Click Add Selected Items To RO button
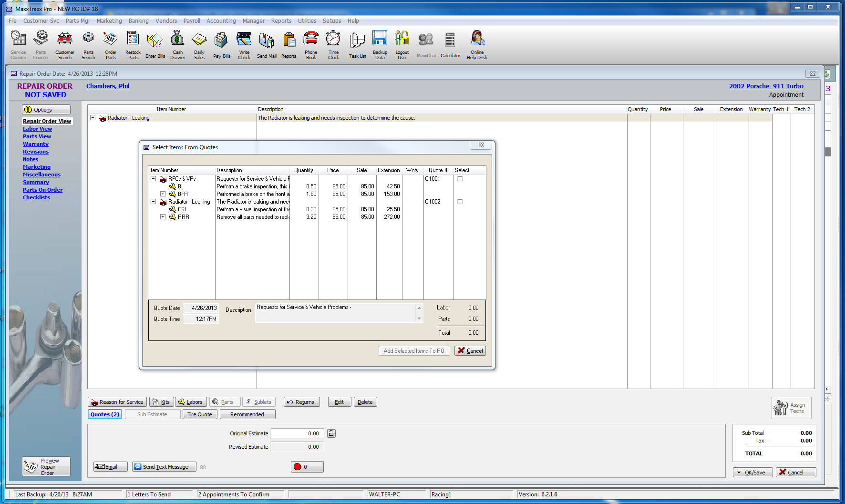Image resolution: width=845 pixels, height=504 pixels. click(414, 350)
